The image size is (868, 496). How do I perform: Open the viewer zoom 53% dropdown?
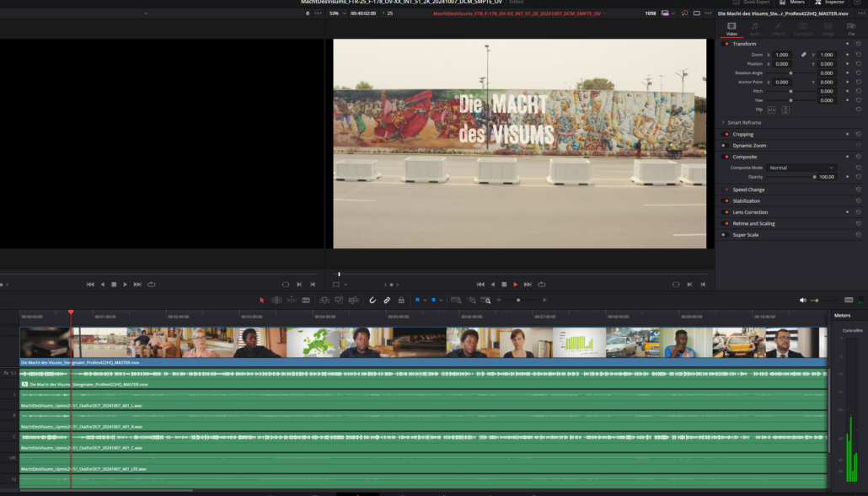pyautogui.click(x=337, y=13)
